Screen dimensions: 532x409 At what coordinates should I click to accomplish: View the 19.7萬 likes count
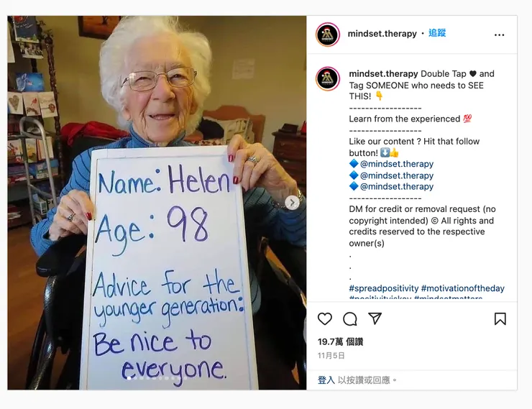[x=340, y=341]
